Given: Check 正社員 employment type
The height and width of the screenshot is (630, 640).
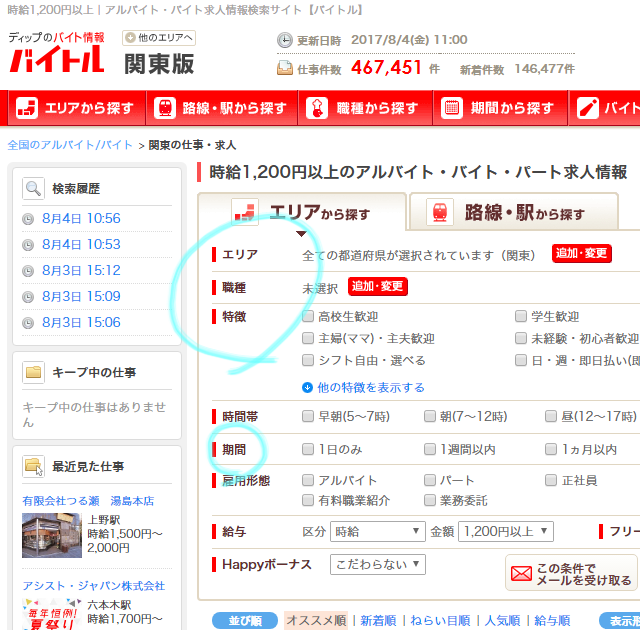Looking at the screenshot, I should 551,480.
